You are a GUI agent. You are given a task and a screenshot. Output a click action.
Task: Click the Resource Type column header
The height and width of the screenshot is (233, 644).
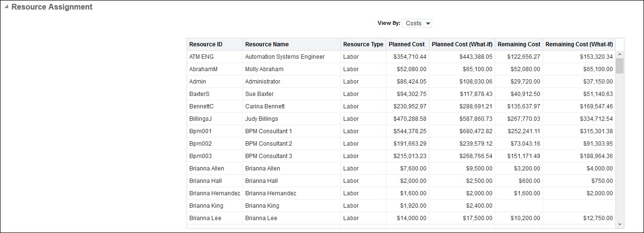[363, 44]
